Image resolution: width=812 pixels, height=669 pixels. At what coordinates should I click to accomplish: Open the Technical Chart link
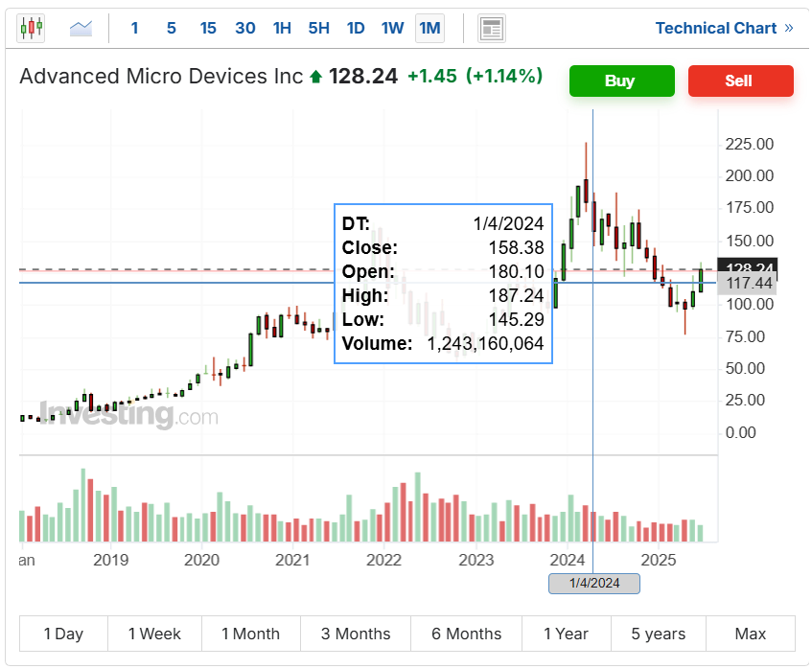[724, 28]
